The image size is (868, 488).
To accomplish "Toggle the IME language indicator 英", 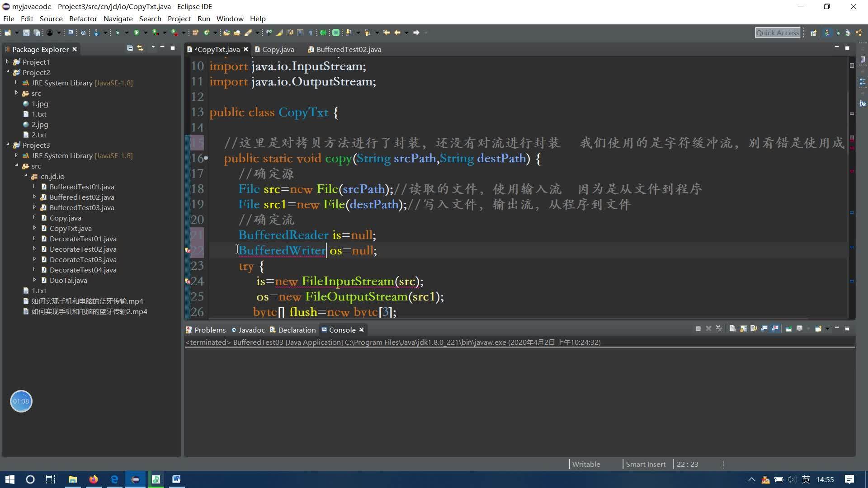I will (x=806, y=479).
